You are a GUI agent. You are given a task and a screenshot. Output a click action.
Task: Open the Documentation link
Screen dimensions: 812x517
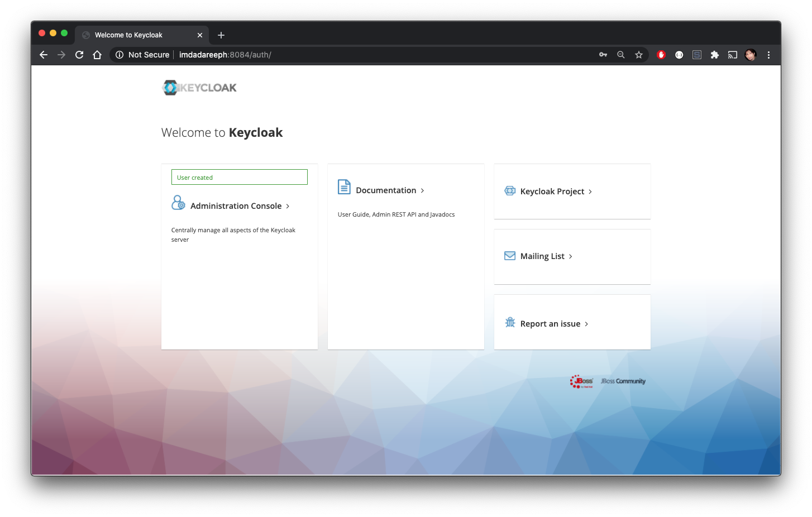click(x=386, y=190)
